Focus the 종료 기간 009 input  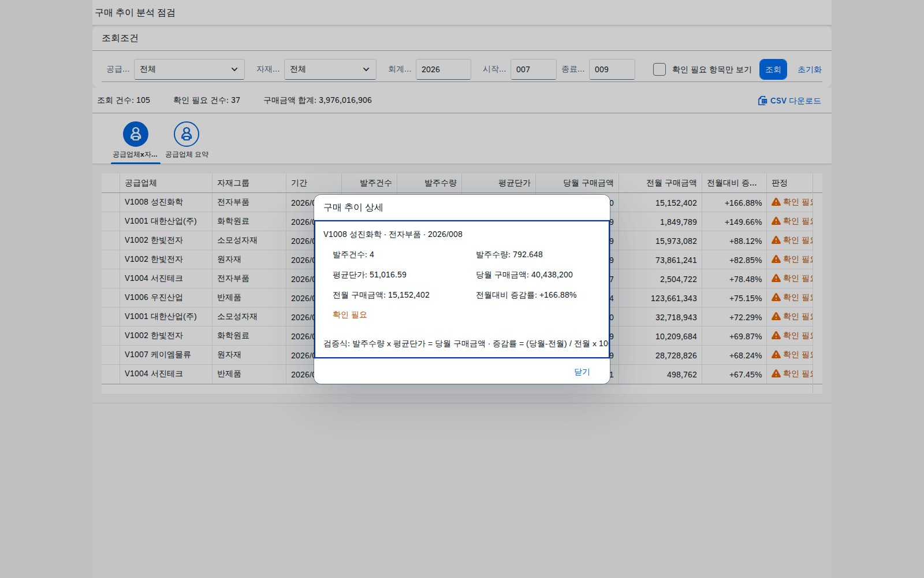tap(612, 69)
